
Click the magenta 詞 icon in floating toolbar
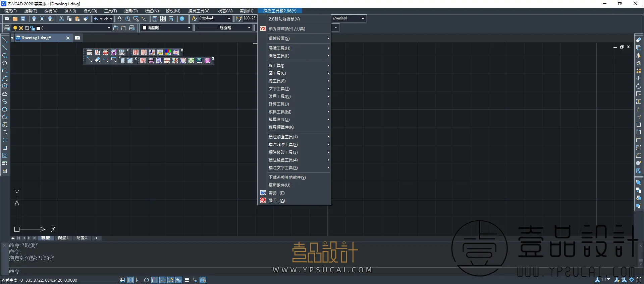click(207, 61)
